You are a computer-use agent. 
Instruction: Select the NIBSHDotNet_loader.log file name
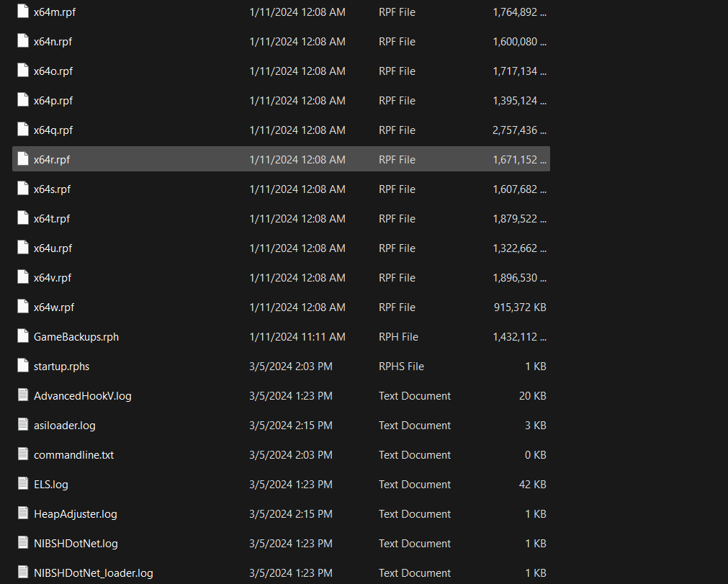(94, 573)
